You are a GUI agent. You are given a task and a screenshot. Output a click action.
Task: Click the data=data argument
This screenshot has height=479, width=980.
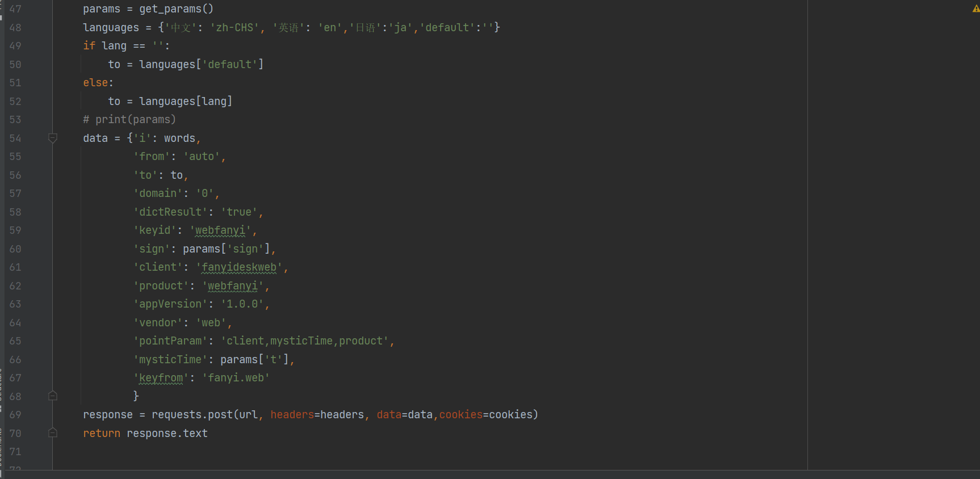[405, 415]
